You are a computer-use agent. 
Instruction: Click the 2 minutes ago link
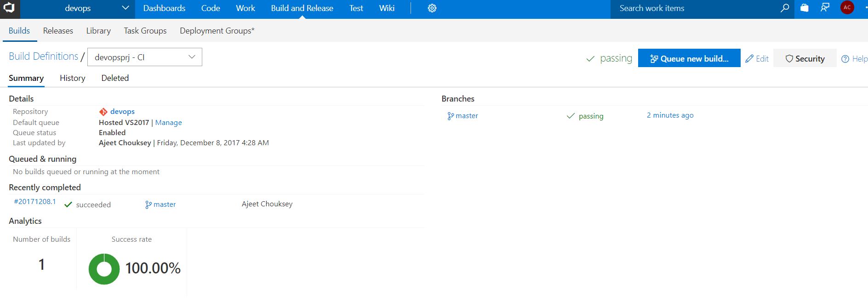[x=670, y=115]
